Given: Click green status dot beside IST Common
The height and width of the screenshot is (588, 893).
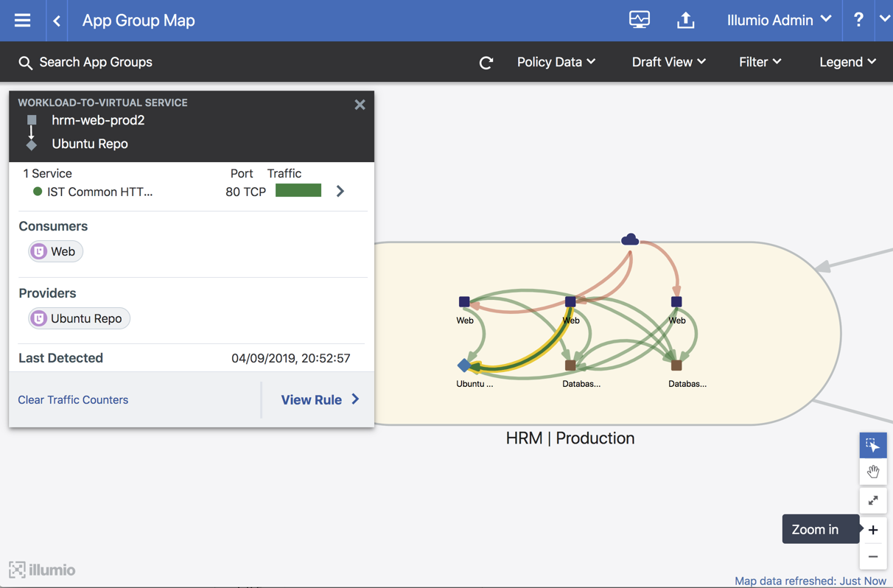Looking at the screenshot, I should click(x=38, y=192).
